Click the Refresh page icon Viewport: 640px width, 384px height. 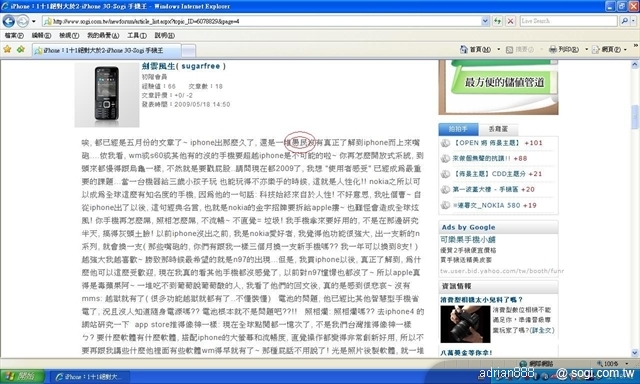(497, 21)
